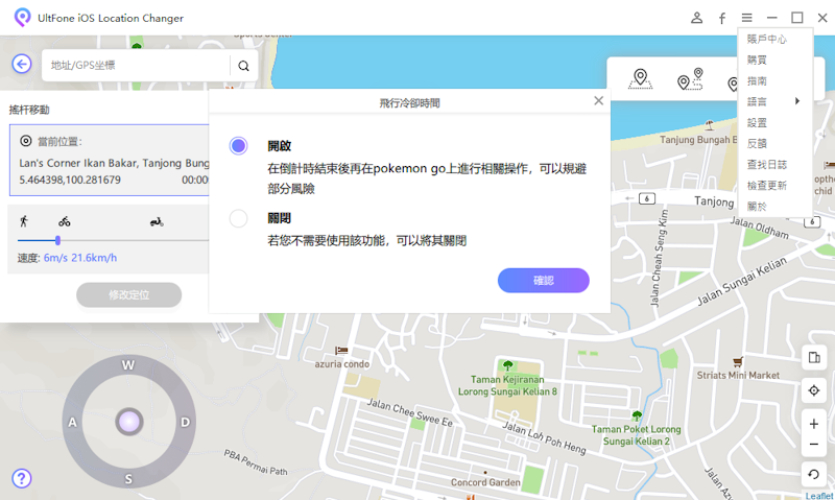Click the search magnifier icon

[243, 66]
